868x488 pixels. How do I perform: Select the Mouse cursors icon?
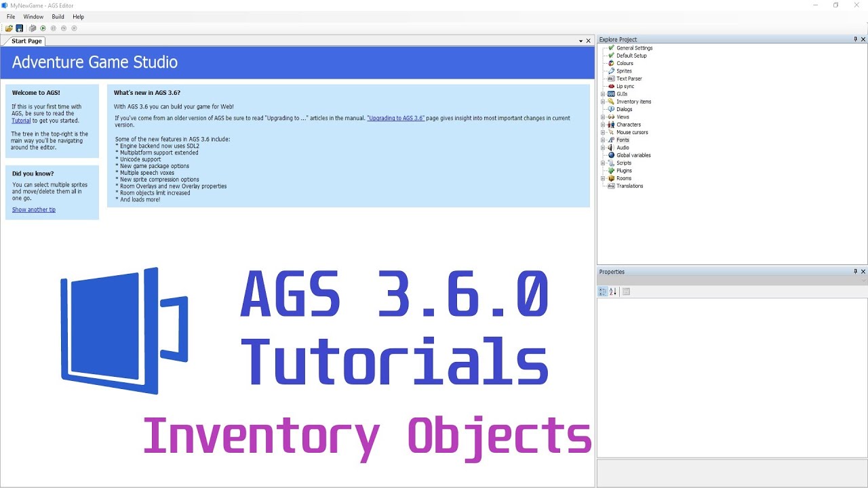pyautogui.click(x=611, y=132)
